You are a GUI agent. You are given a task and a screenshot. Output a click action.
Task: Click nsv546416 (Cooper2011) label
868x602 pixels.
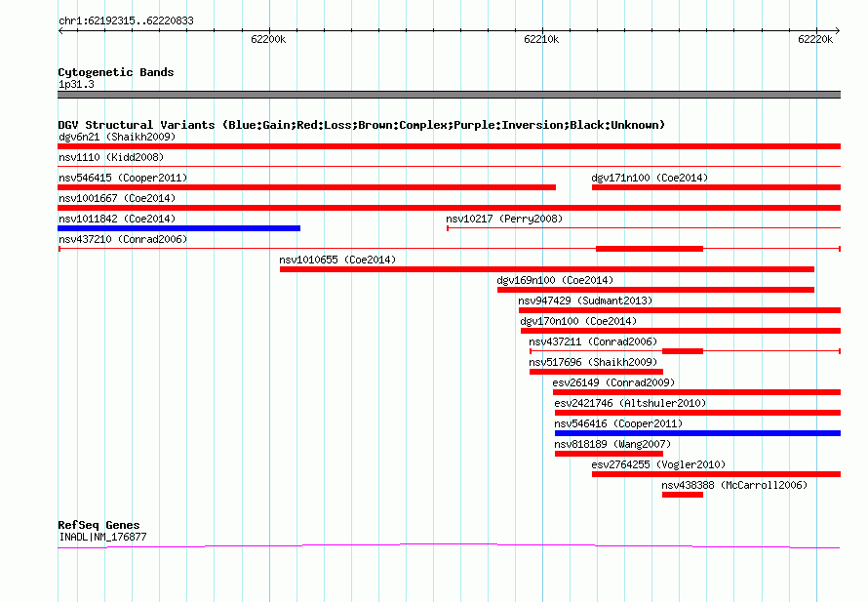click(x=618, y=423)
